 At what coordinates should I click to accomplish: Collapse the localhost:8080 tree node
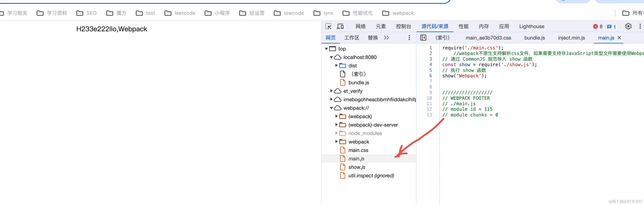(331, 57)
